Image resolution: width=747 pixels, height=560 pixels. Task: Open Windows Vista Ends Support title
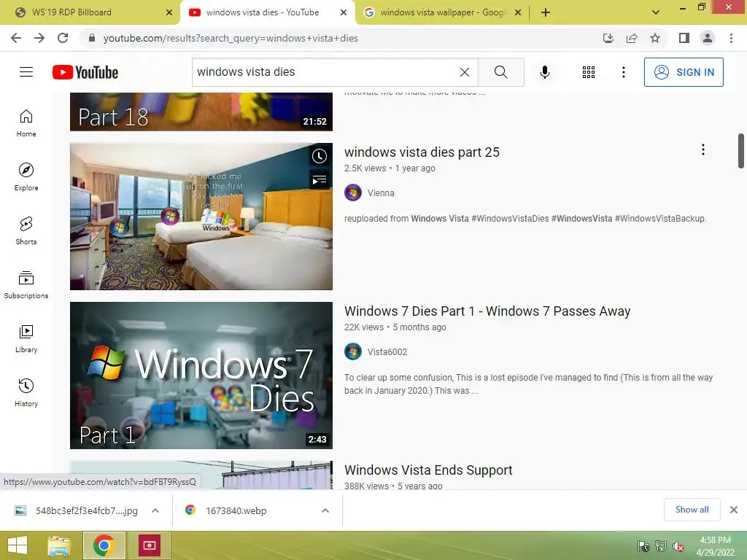pyautogui.click(x=428, y=470)
